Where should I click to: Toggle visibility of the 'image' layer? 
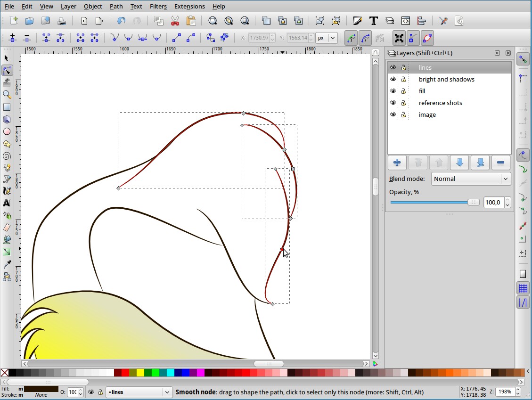click(x=393, y=114)
